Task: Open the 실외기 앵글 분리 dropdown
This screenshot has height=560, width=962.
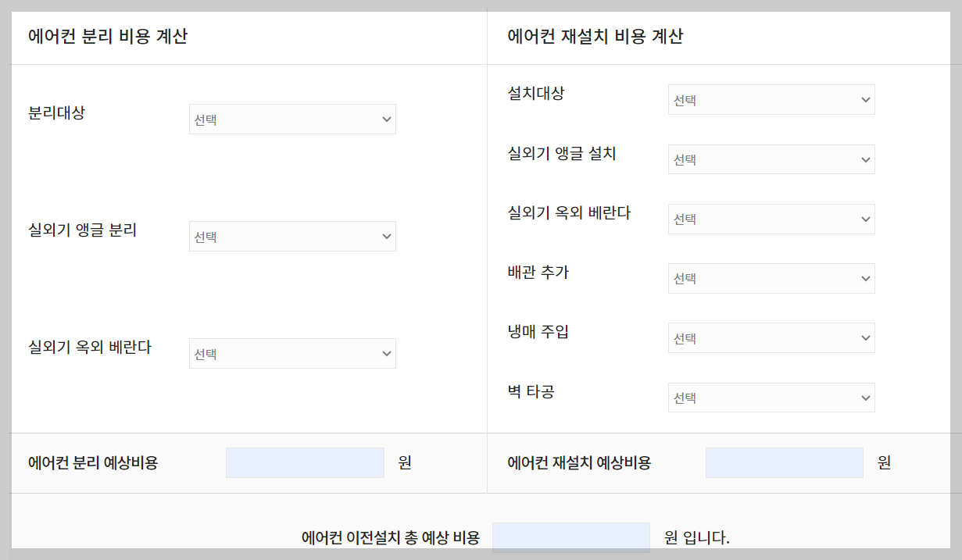Action: pyautogui.click(x=292, y=236)
